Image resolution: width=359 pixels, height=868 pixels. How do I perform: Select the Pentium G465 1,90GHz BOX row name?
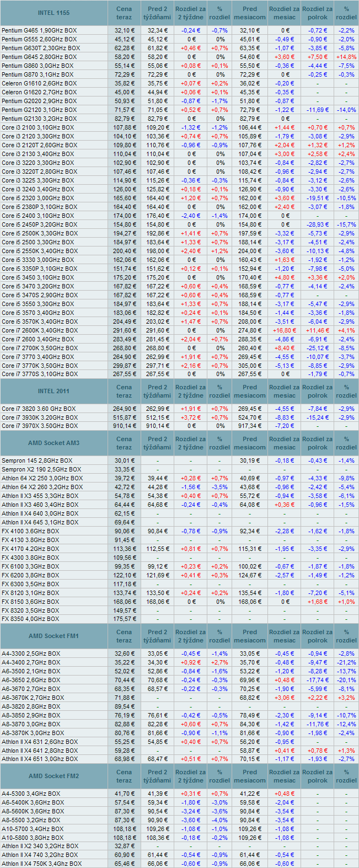(x=39, y=30)
